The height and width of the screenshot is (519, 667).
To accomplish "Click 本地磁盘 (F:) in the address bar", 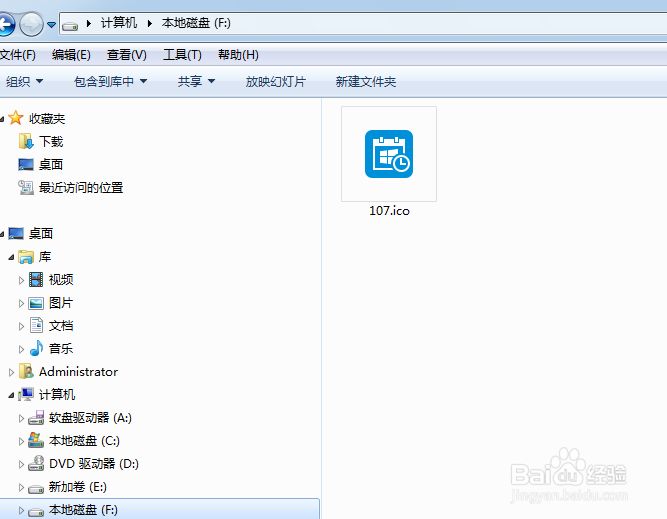I will (x=196, y=23).
